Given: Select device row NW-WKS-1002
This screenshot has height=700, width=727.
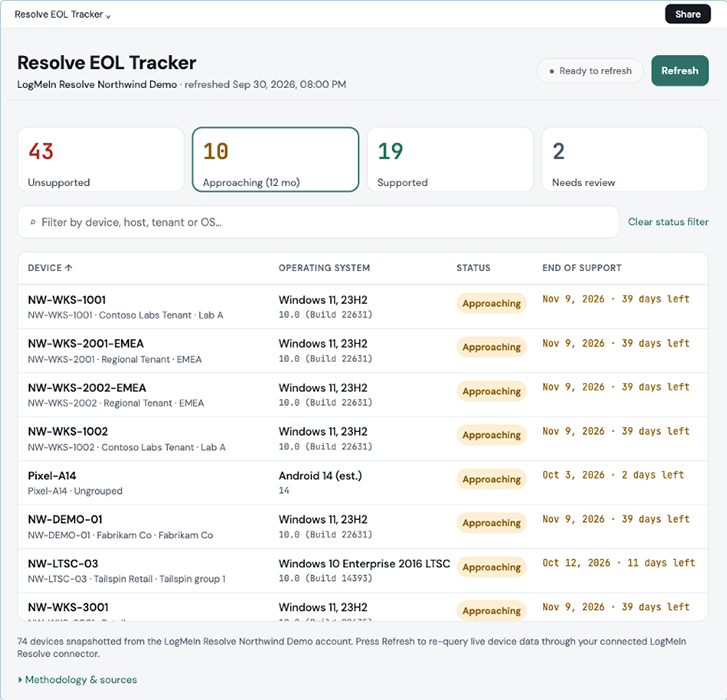Looking at the screenshot, I should [363, 439].
